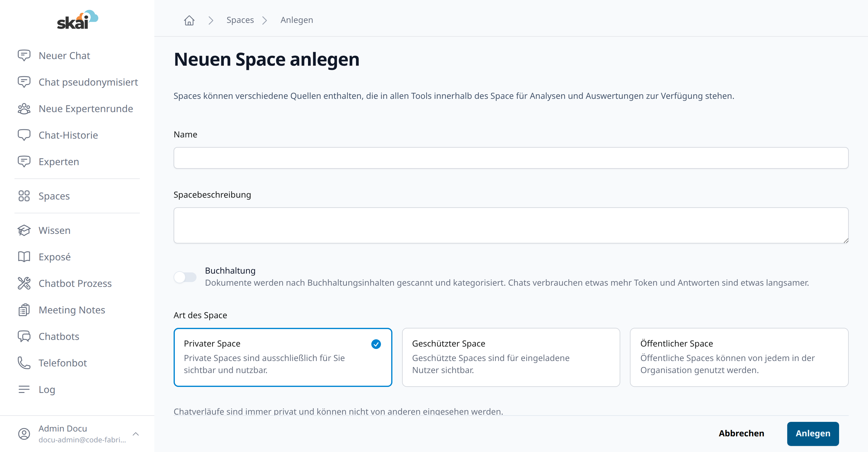Screen dimensions: 868x452
Task: Click the 'Buchhaltung' label text
Action: coord(230,271)
